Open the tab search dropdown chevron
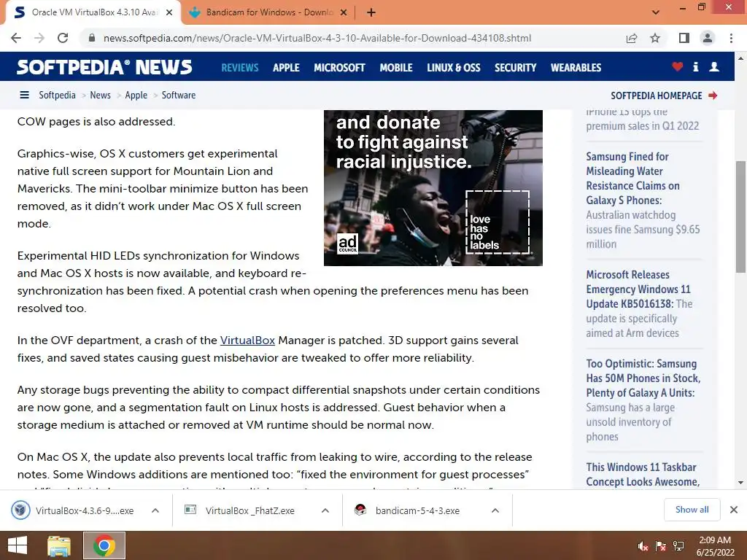Image resolution: width=747 pixels, height=560 pixels. (656, 12)
